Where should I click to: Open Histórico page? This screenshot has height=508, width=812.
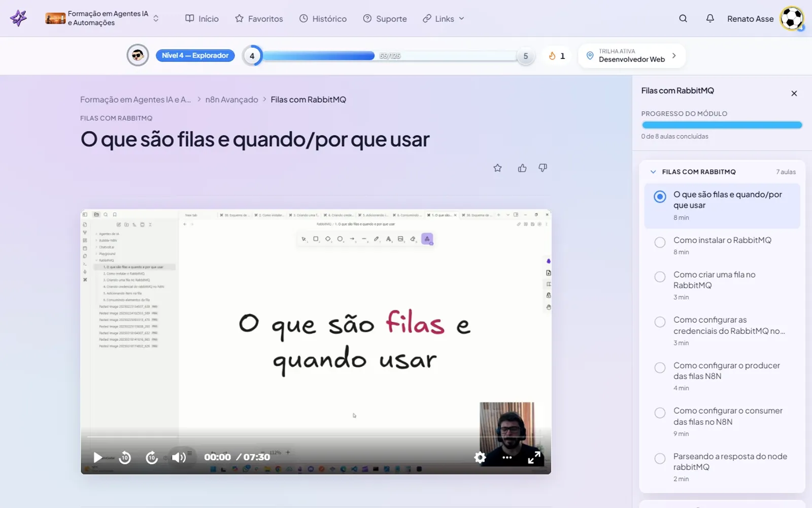click(323, 19)
